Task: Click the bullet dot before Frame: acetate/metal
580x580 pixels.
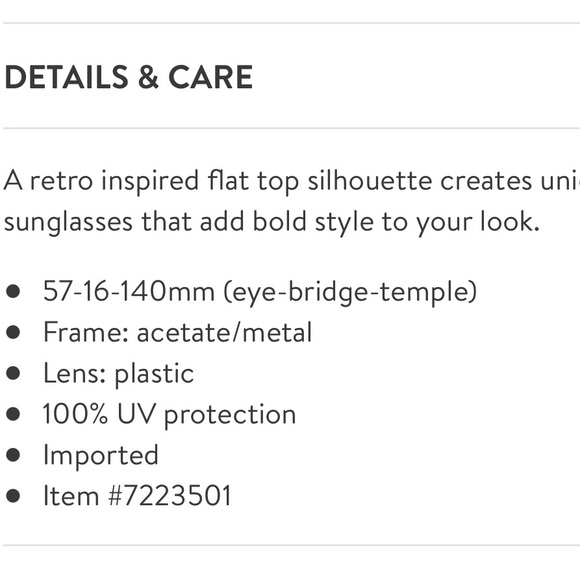Action: (x=13, y=332)
